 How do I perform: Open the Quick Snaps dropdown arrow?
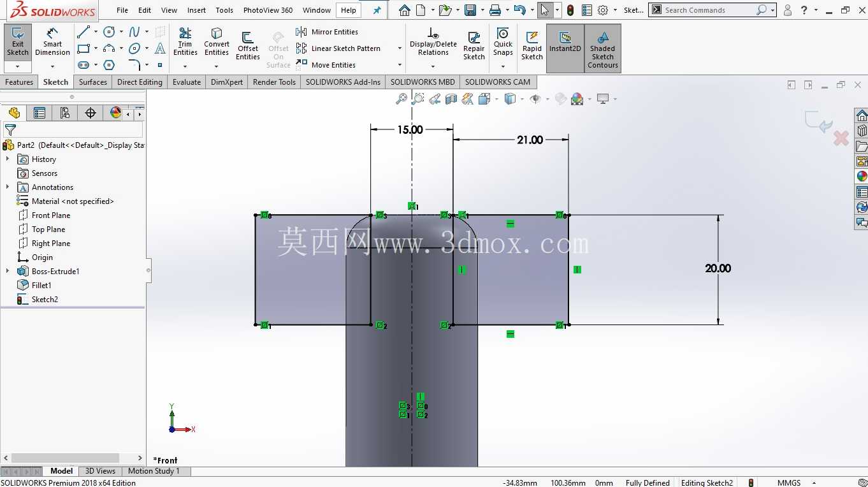(503, 66)
